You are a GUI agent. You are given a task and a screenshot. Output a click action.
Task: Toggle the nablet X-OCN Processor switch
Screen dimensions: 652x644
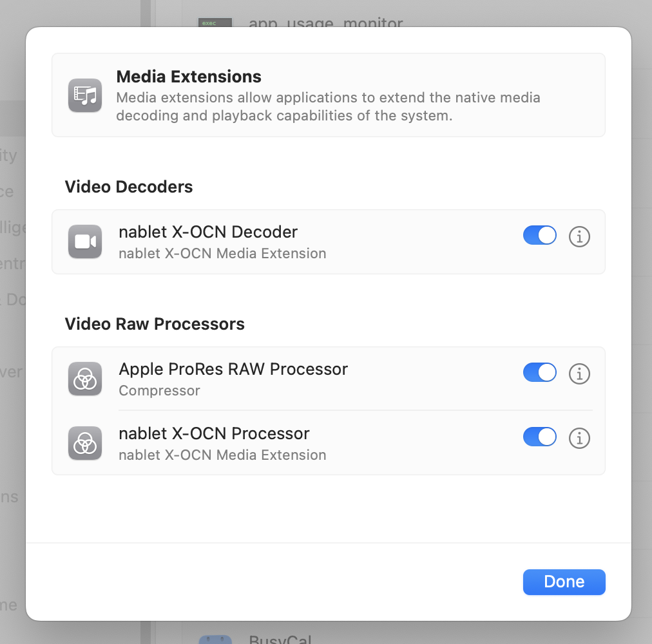coord(539,437)
